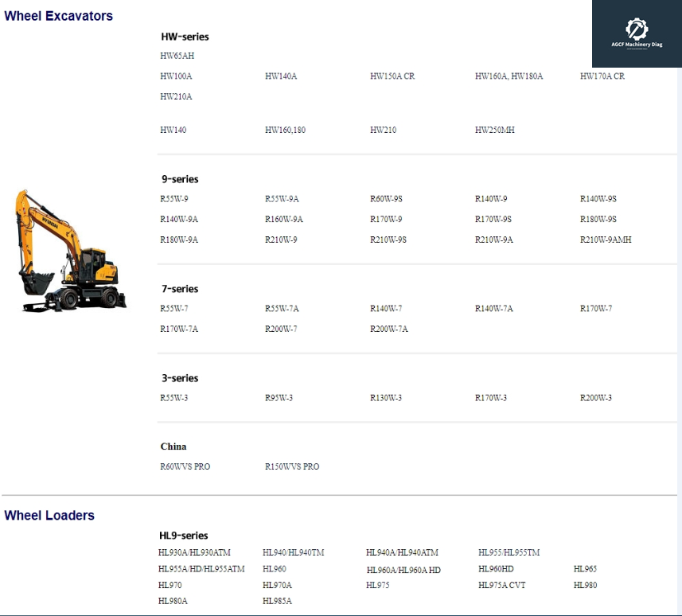Screen dimensions: 682x616
Task: Select the R55W-9 model
Action: coord(173,199)
